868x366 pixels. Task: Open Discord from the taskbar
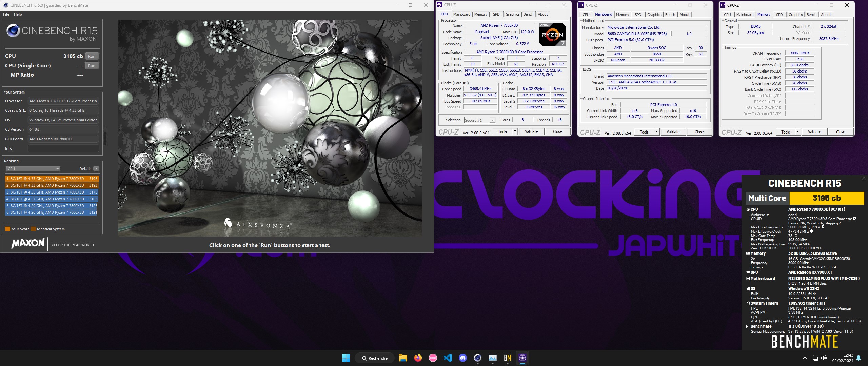[x=463, y=358]
